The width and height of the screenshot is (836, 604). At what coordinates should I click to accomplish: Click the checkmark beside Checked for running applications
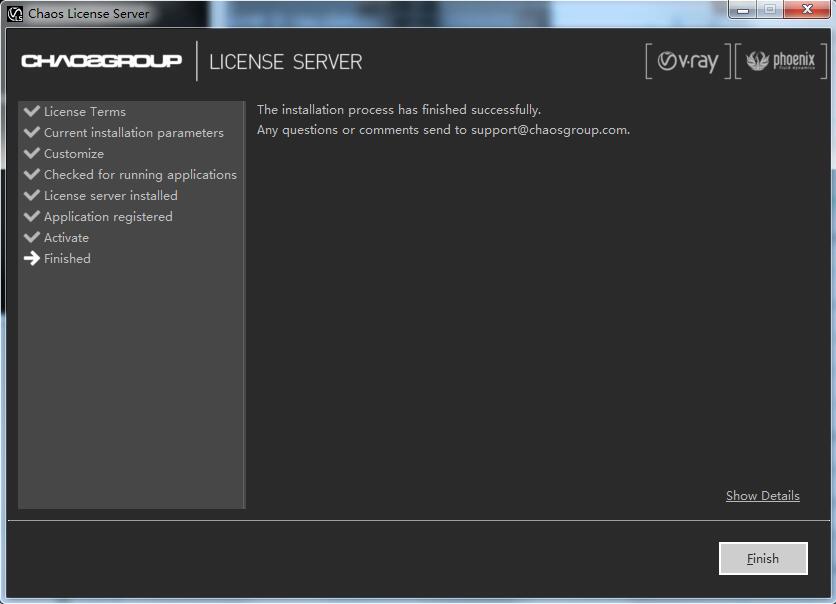coord(32,174)
